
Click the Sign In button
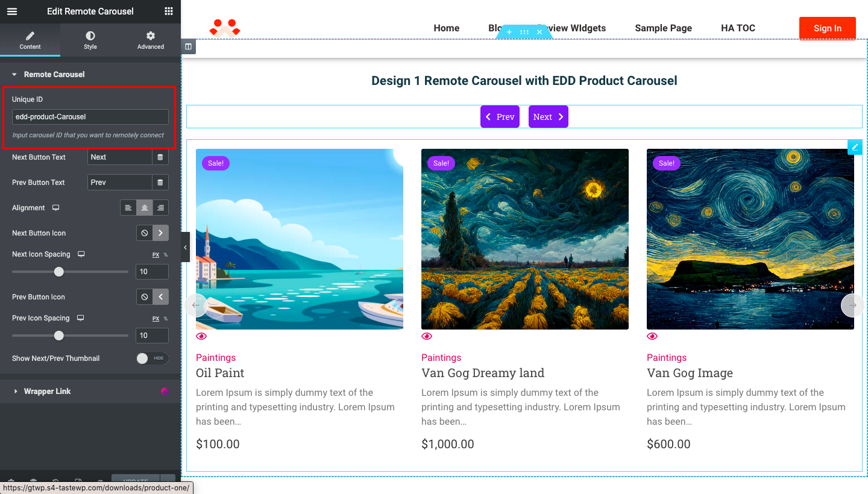coord(827,28)
